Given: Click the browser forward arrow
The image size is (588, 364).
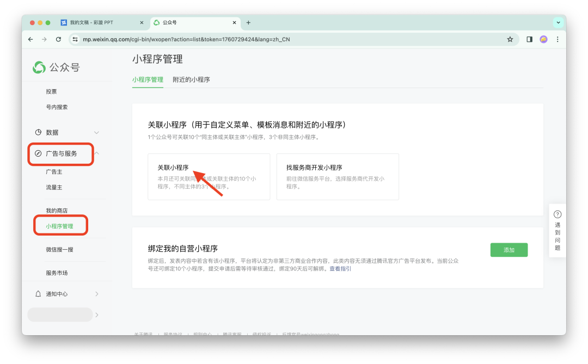Looking at the screenshot, I should pos(44,39).
